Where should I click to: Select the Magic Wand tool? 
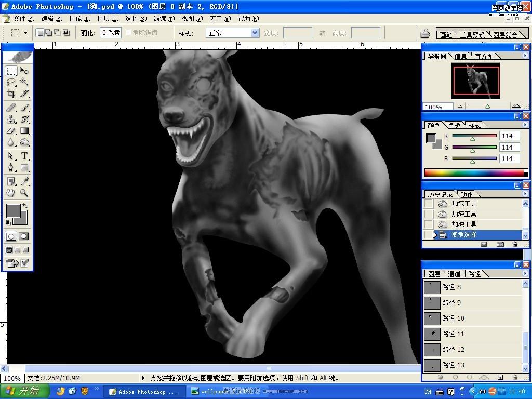point(24,83)
